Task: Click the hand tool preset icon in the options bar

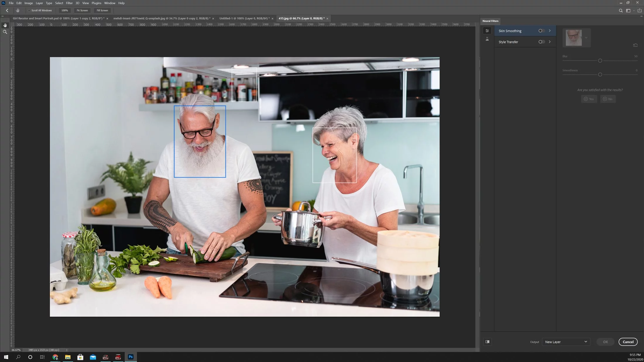Action: click(x=18, y=11)
